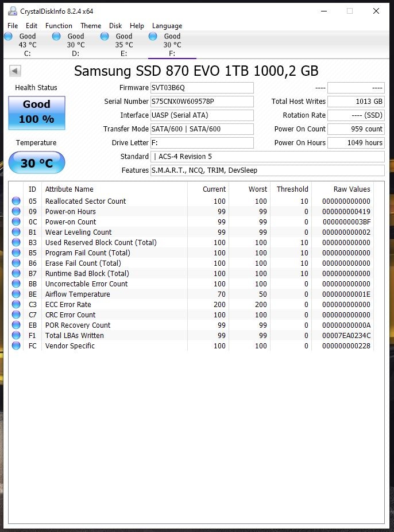Click the Interface field UASP (Serial ATA)
Viewport: 394px width, 532px height.
tap(202, 115)
